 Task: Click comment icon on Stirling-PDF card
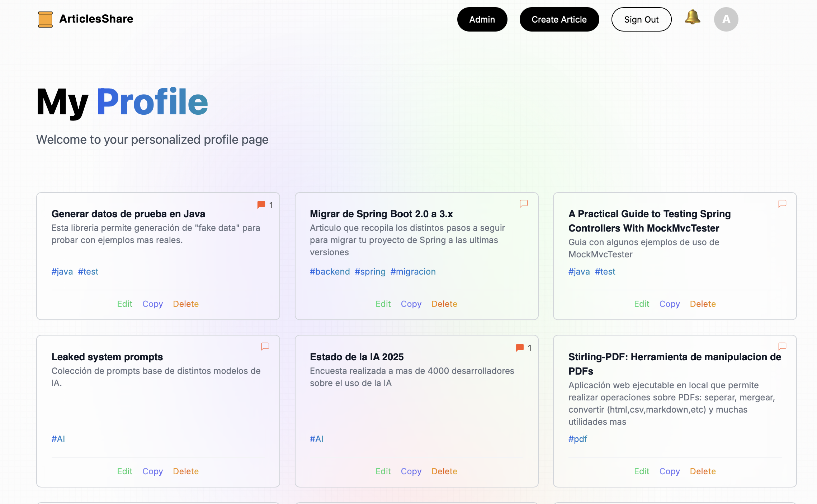pos(782,346)
